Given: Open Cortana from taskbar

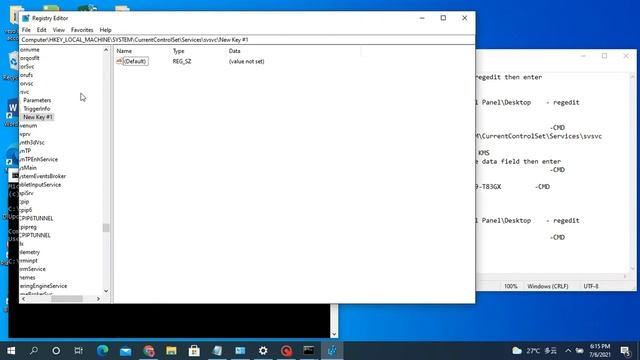Looking at the screenshot, I should click(56, 350).
